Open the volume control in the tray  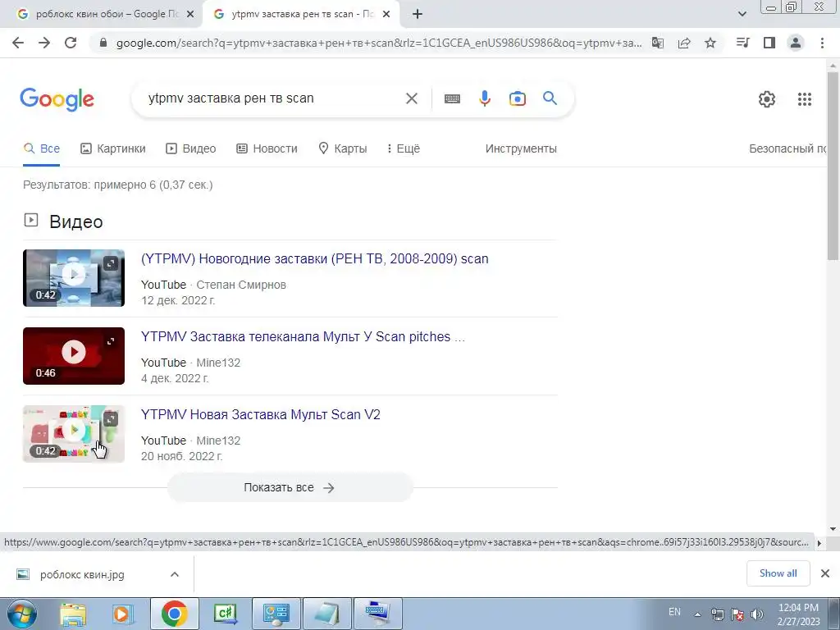(x=757, y=614)
